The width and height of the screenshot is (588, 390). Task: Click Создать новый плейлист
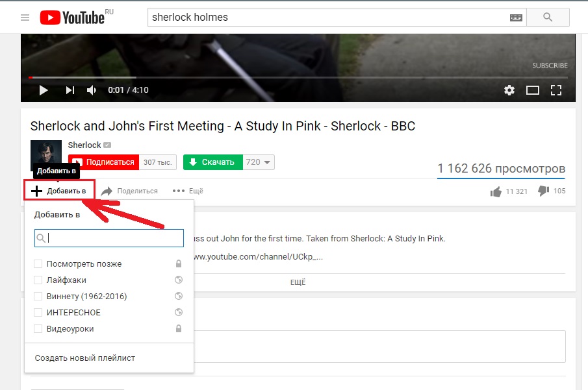tap(84, 358)
